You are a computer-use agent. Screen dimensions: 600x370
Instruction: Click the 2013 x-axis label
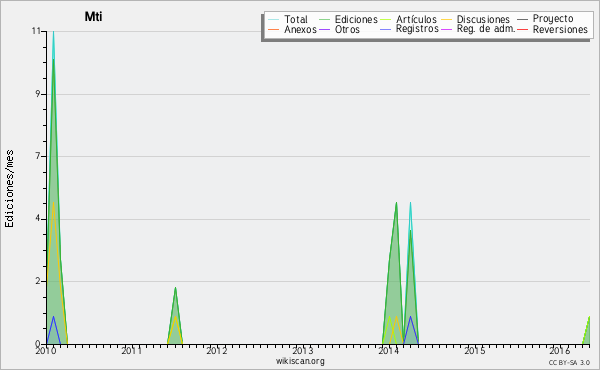click(x=303, y=350)
